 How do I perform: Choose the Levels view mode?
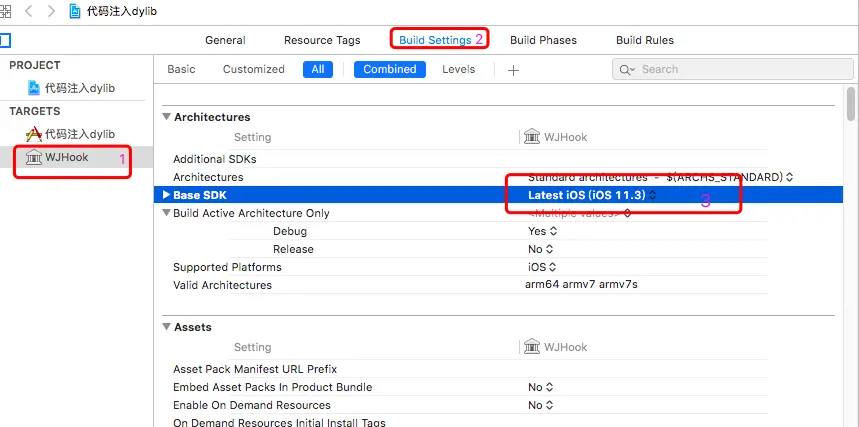click(x=459, y=69)
